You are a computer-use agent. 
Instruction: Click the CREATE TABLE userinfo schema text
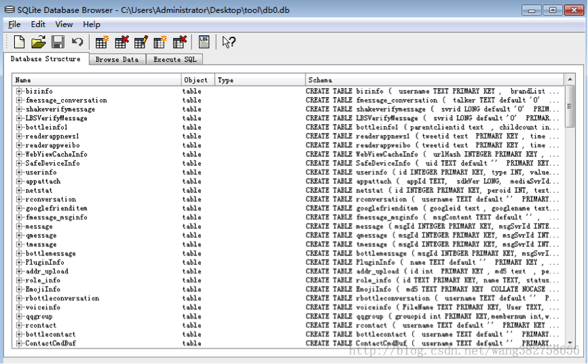(x=433, y=172)
